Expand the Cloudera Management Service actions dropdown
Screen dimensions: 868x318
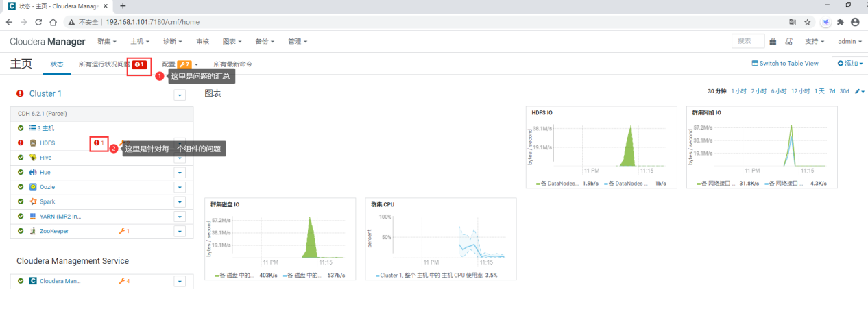pyautogui.click(x=180, y=282)
